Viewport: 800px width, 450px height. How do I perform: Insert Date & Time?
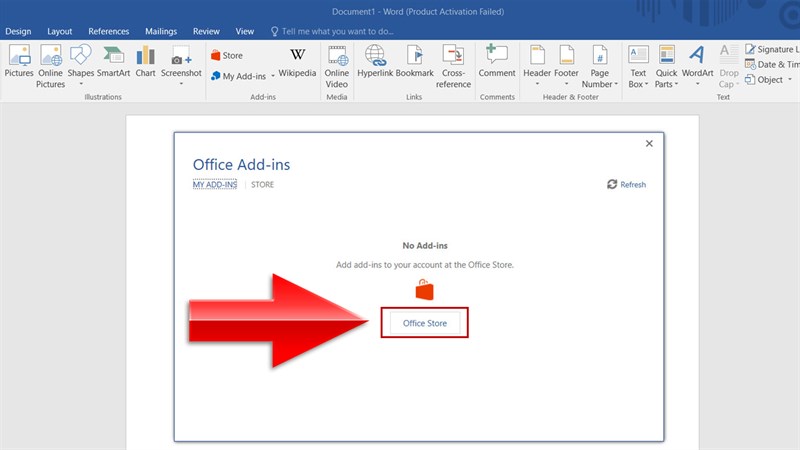772,64
